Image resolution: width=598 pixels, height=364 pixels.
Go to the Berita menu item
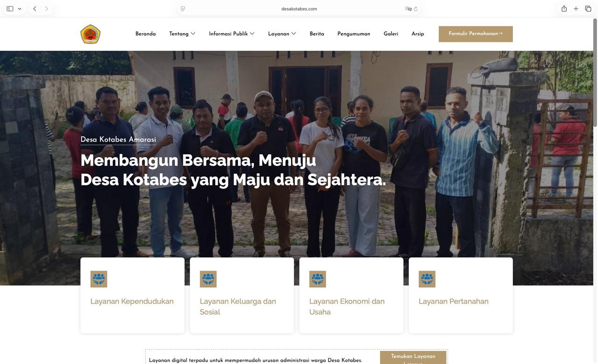pyautogui.click(x=317, y=34)
